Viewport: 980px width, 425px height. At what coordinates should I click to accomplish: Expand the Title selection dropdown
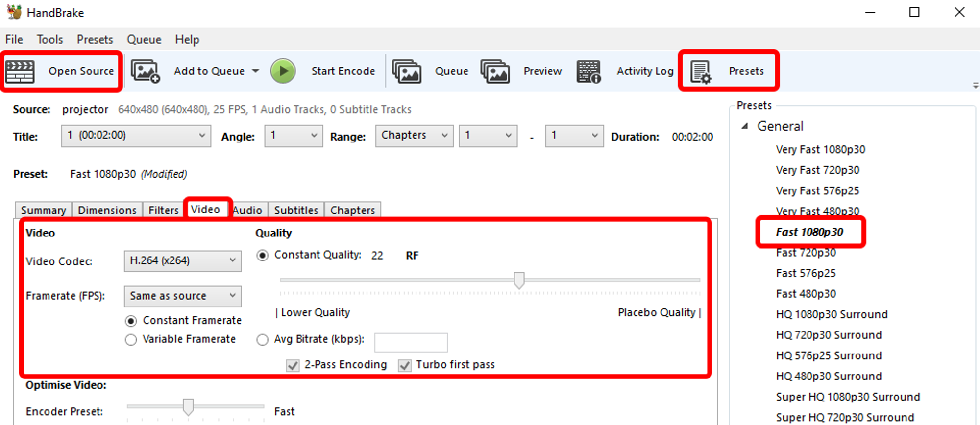point(202,136)
